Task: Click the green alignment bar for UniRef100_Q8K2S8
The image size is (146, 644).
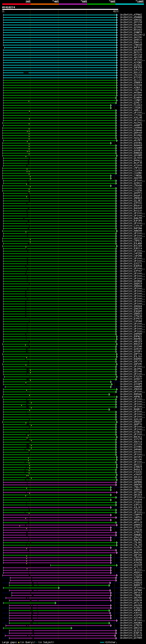Action: [x=38, y=628]
